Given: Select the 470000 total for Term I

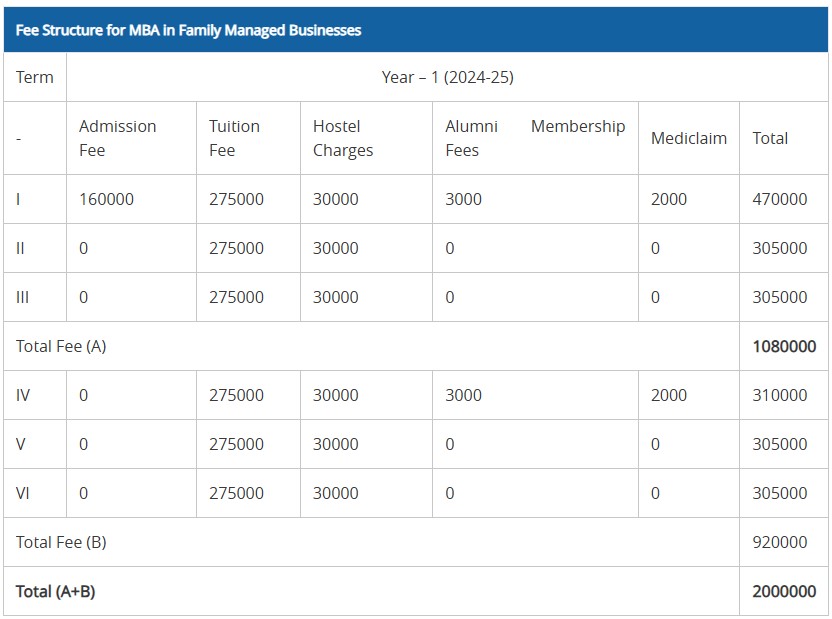Looking at the screenshot, I should point(779,199).
